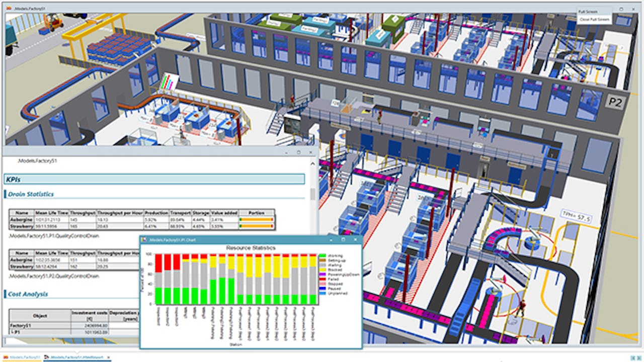This screenshot has width=644, height=362.
Task: Select the Failed entry in the chart legend
Action: (333, 279)
